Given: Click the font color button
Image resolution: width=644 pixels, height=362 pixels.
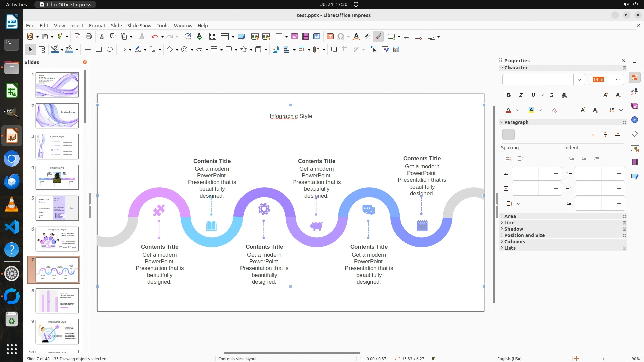Looking at the screenshot, I should click(508, 110).
